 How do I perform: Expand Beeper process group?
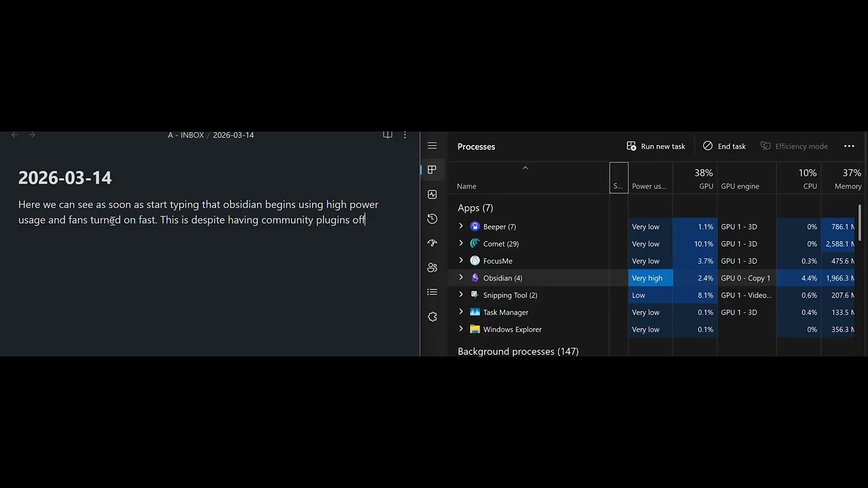[461, 226]
